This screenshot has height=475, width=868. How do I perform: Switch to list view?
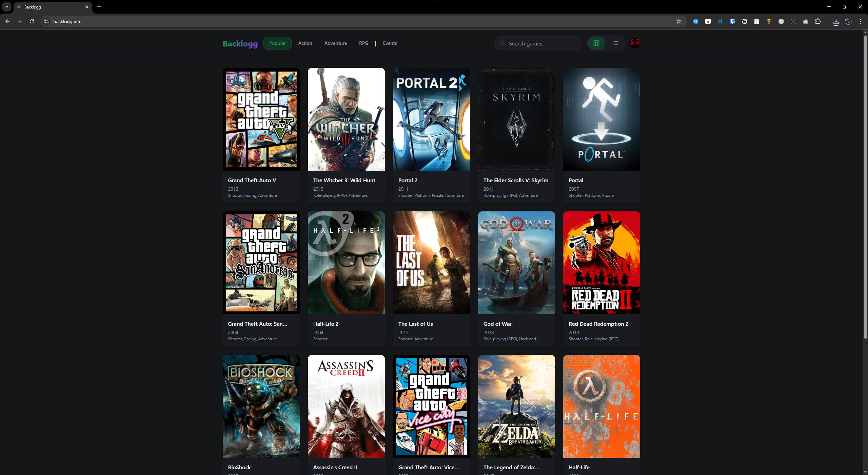(x=615, y=43)
